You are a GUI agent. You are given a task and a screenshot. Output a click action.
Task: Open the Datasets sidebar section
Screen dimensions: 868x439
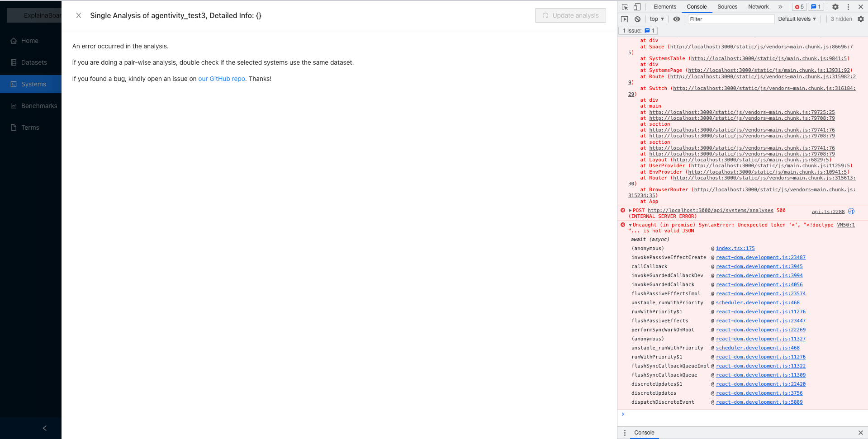[33, 62]
